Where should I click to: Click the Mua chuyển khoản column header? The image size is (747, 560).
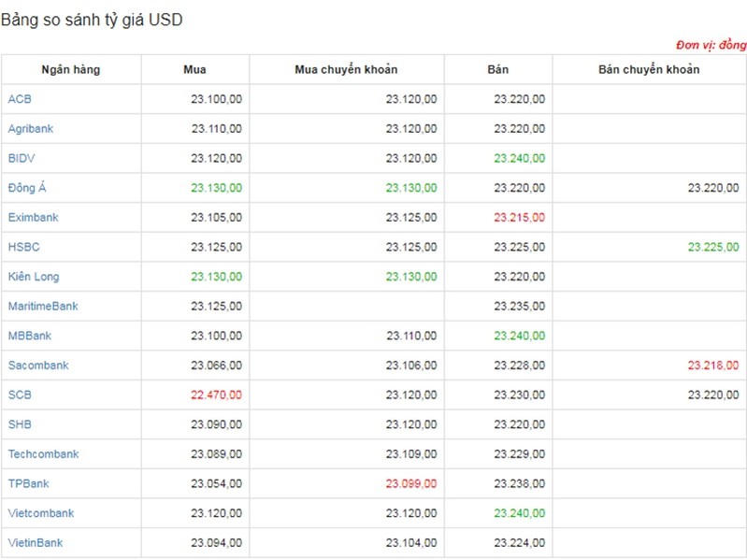(346, 70)
